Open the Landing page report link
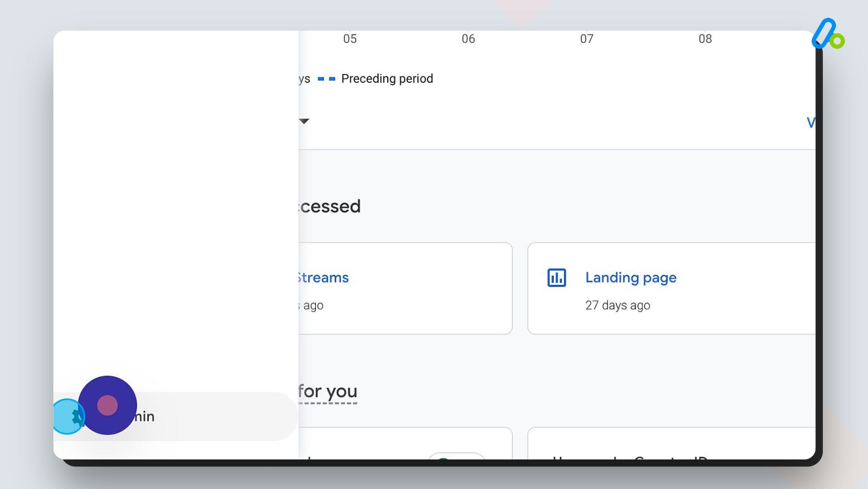This screenshot has height=489, width=868. pyautogui.click(x=631, y=278)
